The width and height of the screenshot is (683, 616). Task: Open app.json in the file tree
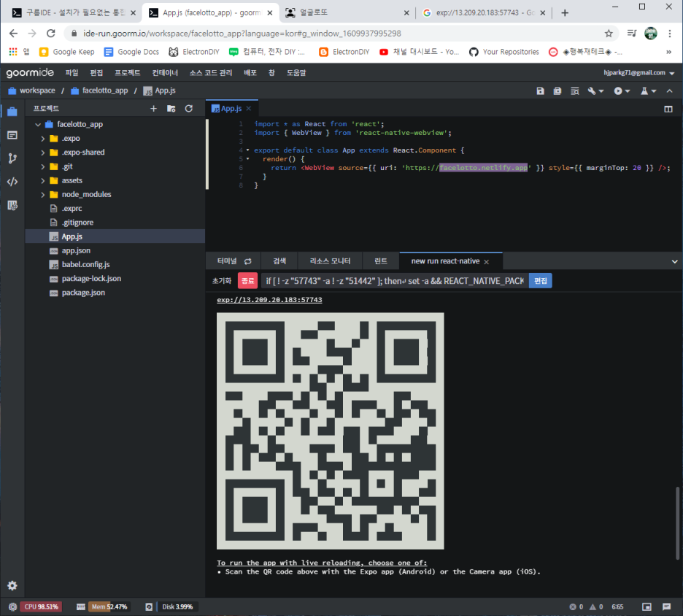point(76,250)
